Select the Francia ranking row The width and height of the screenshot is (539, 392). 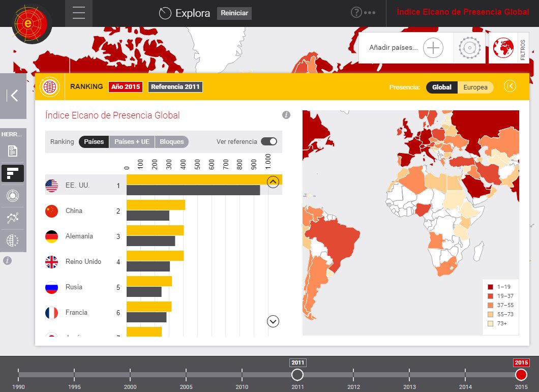[x=164, y=313]
